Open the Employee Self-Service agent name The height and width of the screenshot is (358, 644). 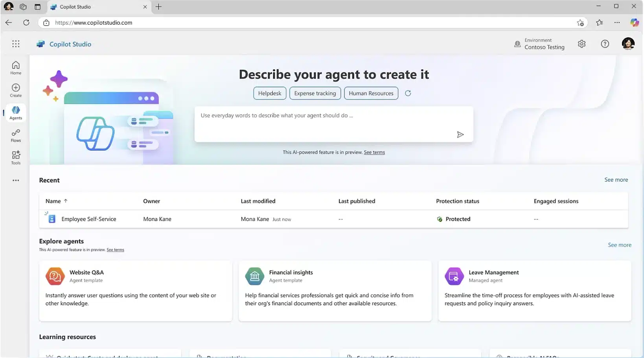pos(89,219)
